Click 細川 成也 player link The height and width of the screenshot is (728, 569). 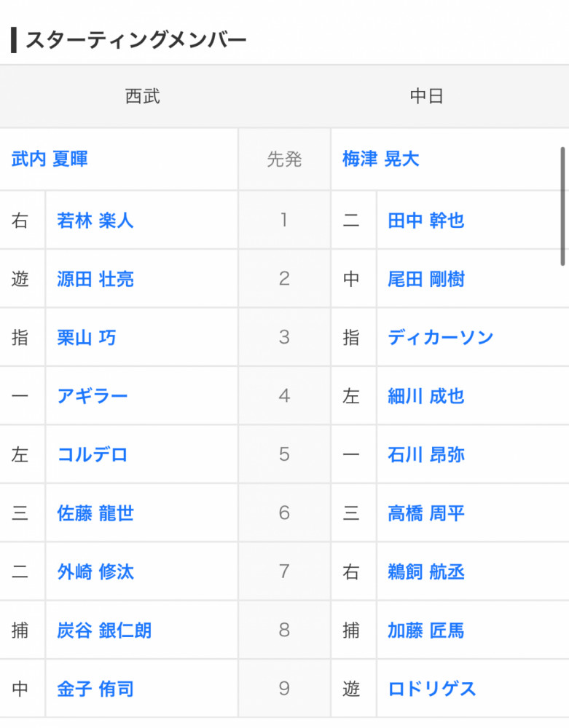[x=426, y=397]
